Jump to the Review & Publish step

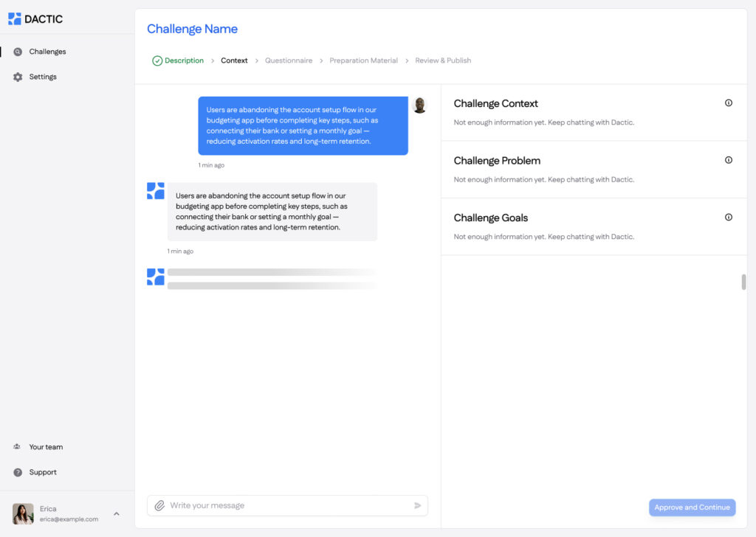[443, 60]
